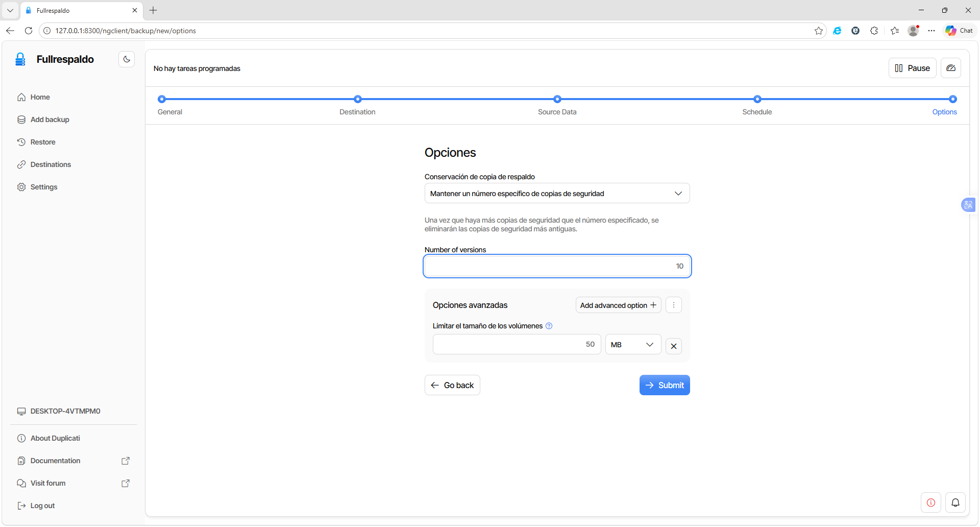Click Add advanced option button
The height and width of the screenshot is (527, 980).
pyautogui.click(x=618, y=305)
